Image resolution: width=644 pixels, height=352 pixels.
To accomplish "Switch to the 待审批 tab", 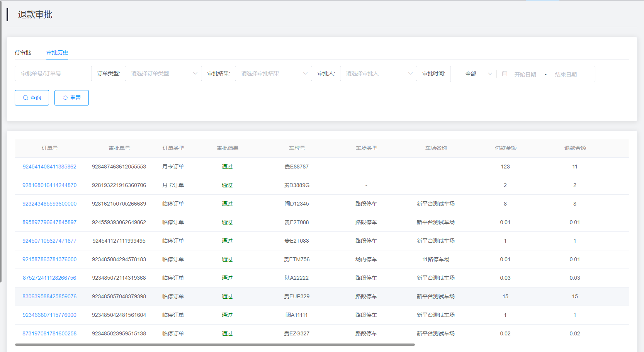I will 23,53.
